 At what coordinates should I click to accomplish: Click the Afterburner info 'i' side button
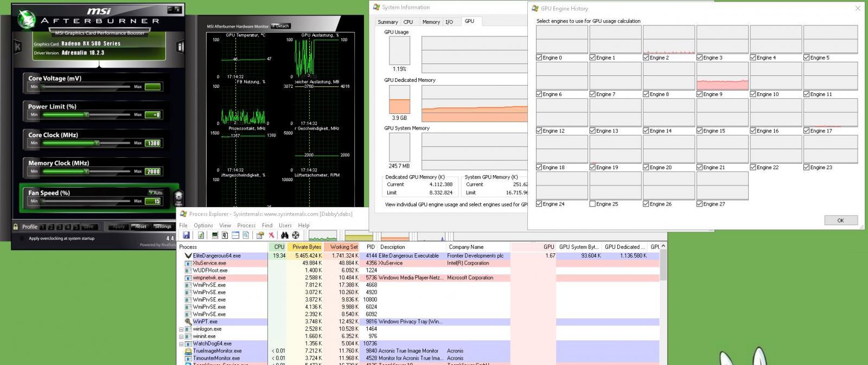click(x=180, y=47)
